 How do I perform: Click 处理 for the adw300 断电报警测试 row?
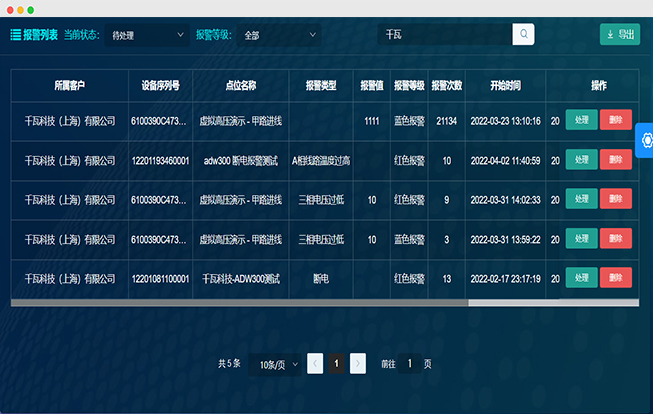(x=581, y=159)
